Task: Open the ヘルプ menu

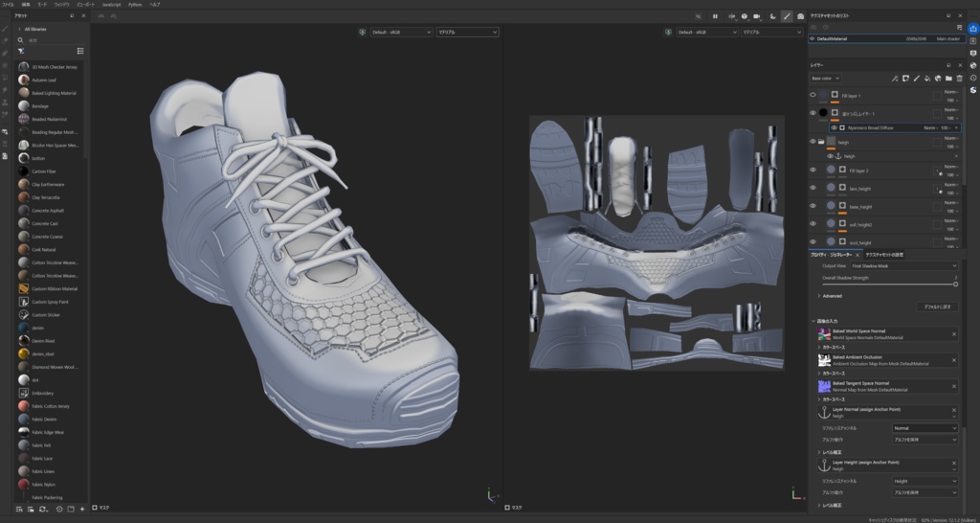Action: [154, 5]
